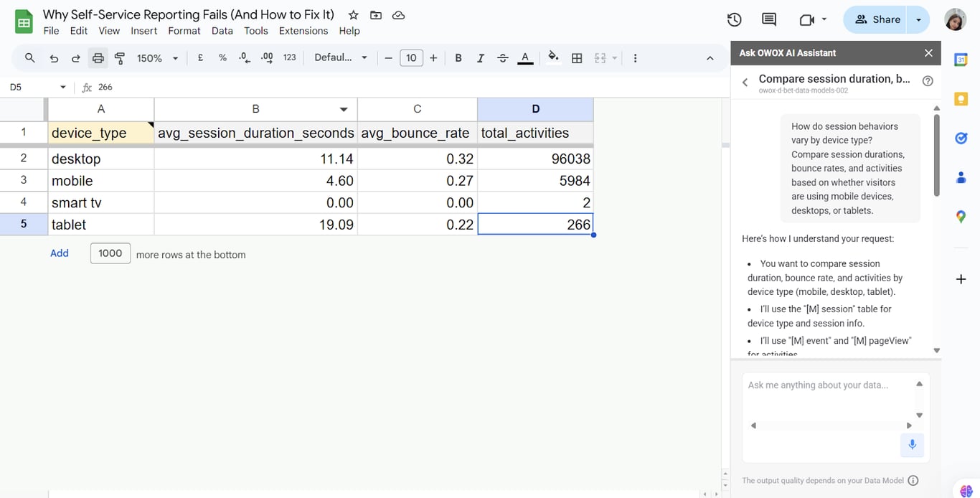Open the zoom 150% dropdown
This screenshot has width=980, height=498.
[157, 58]
